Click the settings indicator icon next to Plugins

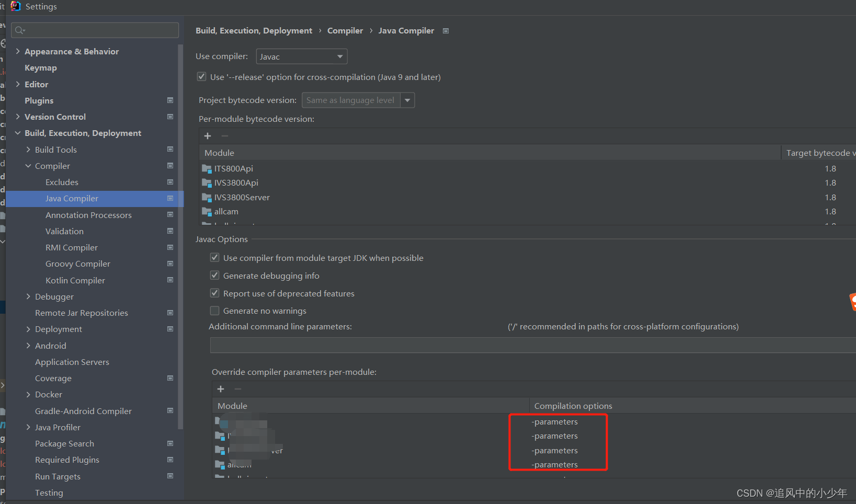click(170, 100)
